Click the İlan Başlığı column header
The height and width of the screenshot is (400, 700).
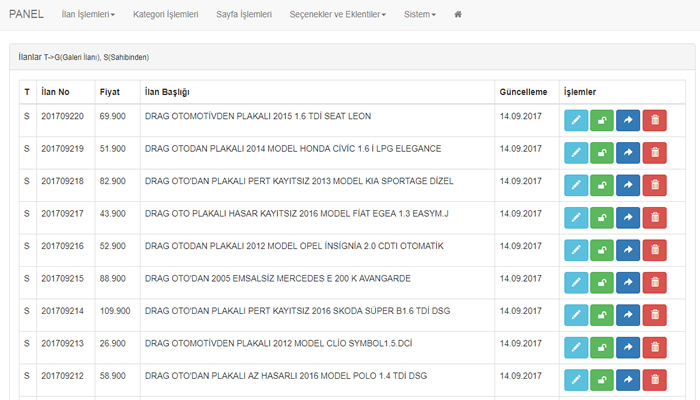(x=167, y=92)
